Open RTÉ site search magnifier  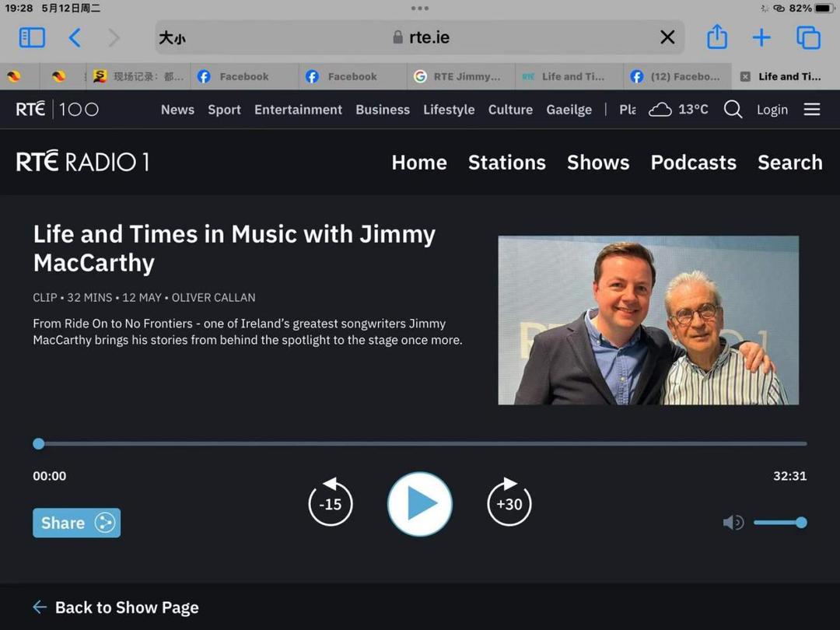(733, 110)
